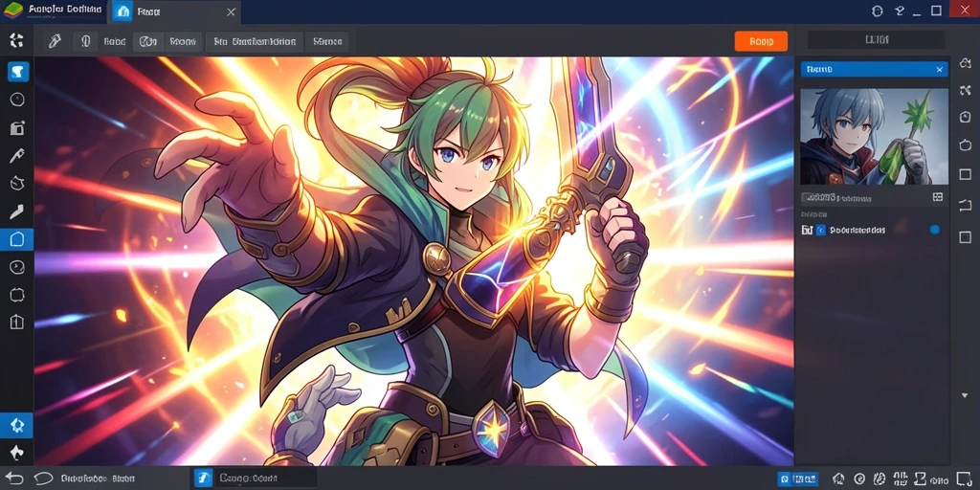Viewport: 980px width, 490px height.
Task: Click the orange button in the top toolbar
Action: pos(761,41)
